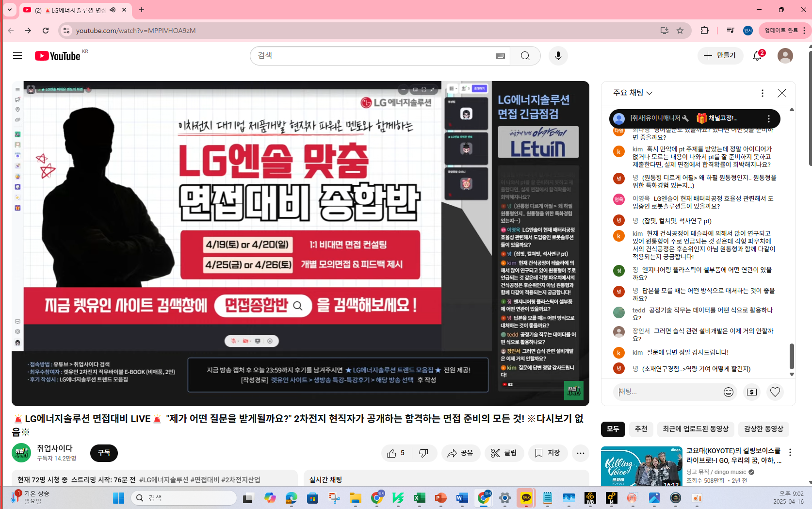Screen dimensions: 812x509
Task: Click the chat message input field
Action: point(667,392)
